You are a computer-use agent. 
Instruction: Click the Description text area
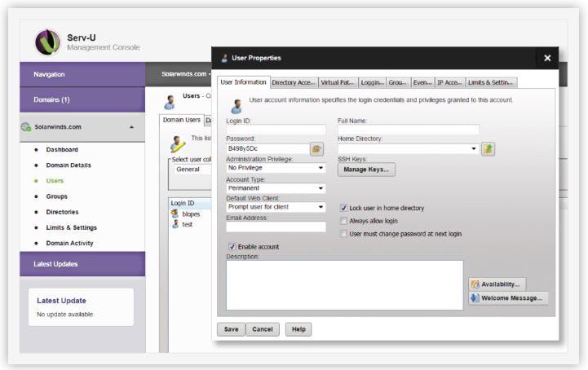pos(345,285)
